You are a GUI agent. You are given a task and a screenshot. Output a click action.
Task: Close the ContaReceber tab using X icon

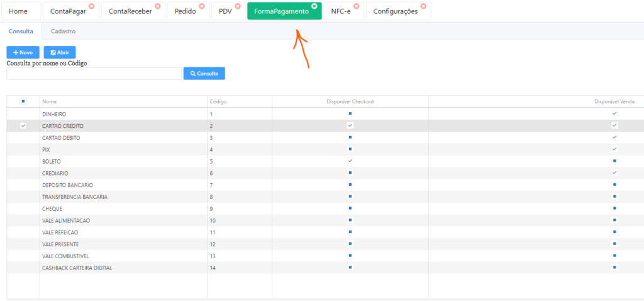click(157, 6)
